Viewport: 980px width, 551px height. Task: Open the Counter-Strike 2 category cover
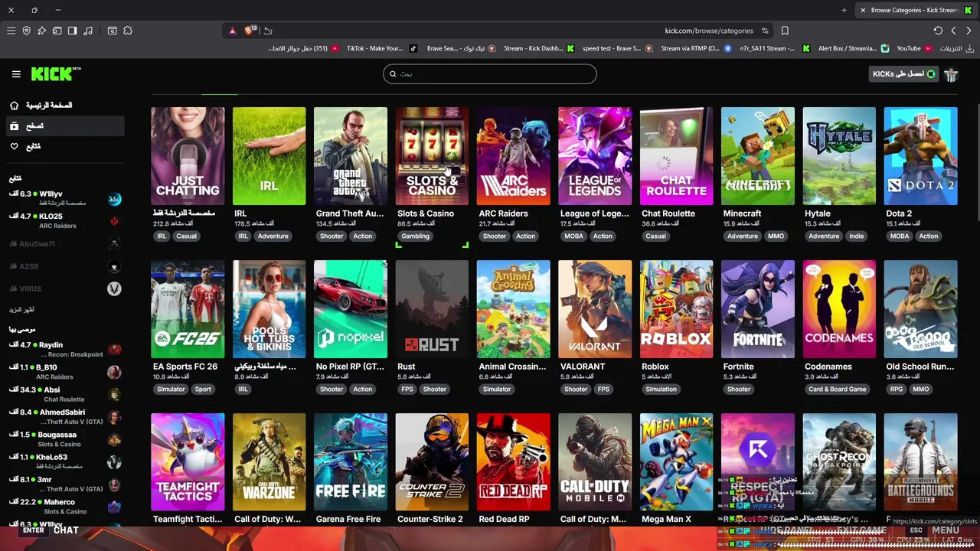432,462
